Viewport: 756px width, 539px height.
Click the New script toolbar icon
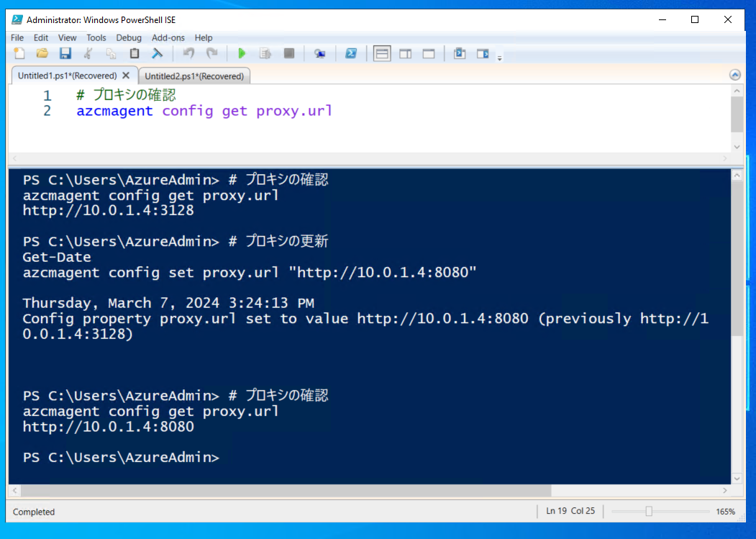point(19,53)
